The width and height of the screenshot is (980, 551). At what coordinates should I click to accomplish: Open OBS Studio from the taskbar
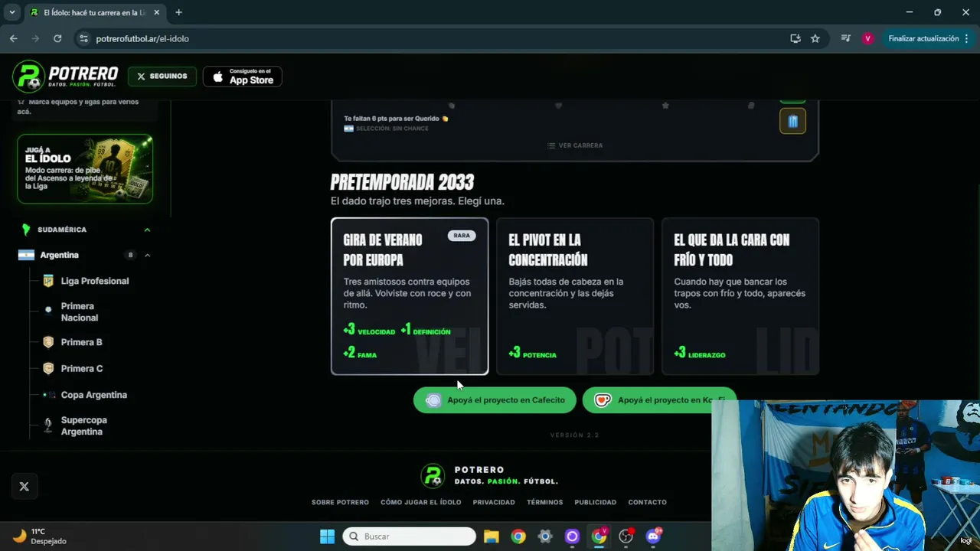point(626,536)
